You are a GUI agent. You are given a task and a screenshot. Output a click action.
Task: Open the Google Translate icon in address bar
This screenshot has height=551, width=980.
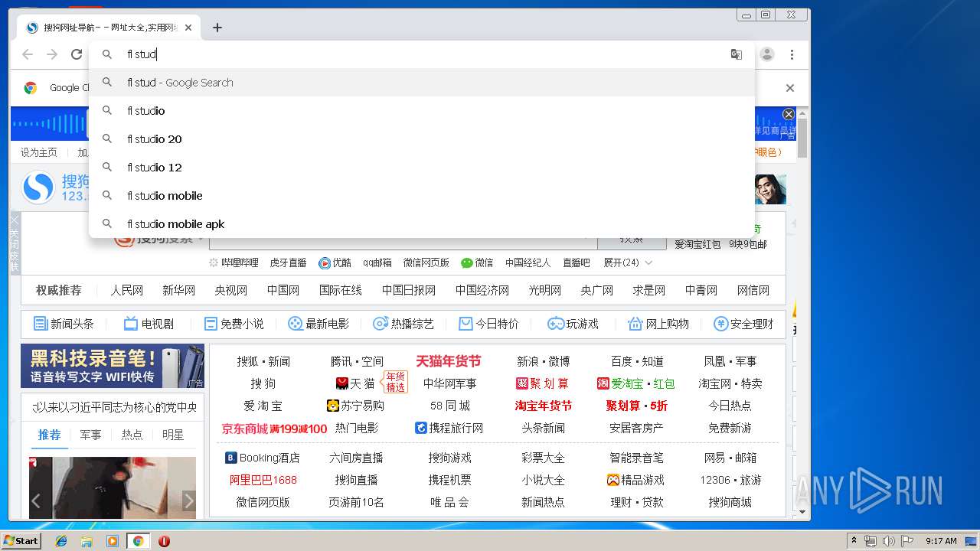tap(736, 54)
